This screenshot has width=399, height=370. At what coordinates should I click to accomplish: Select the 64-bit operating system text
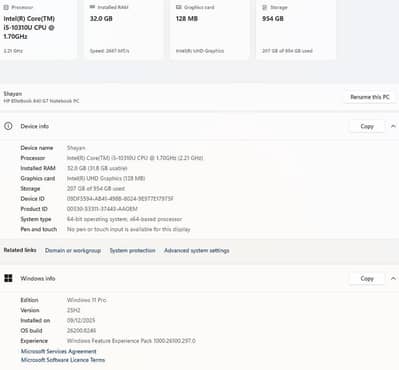(x=124, y=219)
